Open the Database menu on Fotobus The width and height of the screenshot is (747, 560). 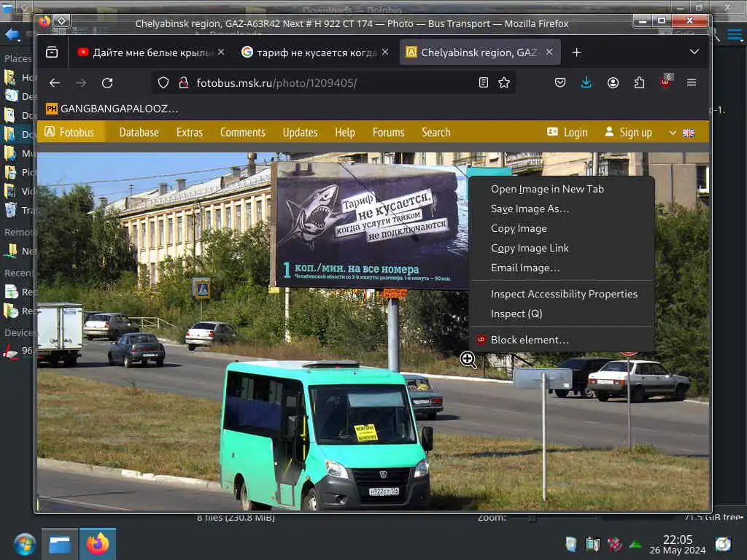coord(139,133)
